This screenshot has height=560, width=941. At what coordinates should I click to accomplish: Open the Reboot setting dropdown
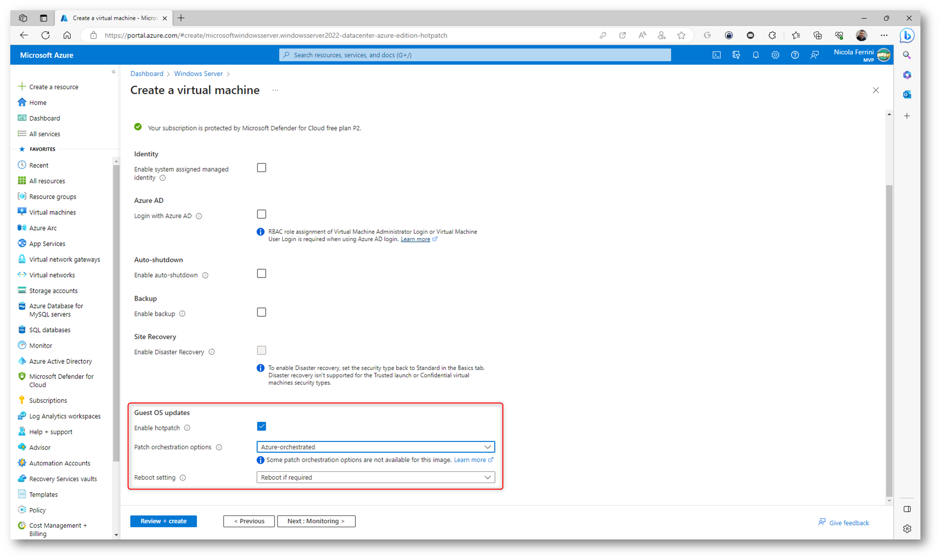376,477
